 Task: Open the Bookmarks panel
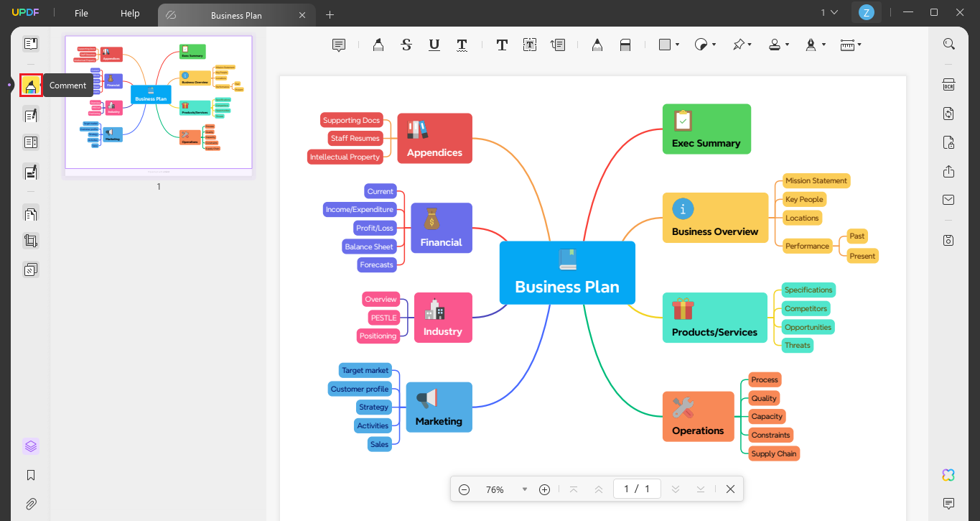30,475
